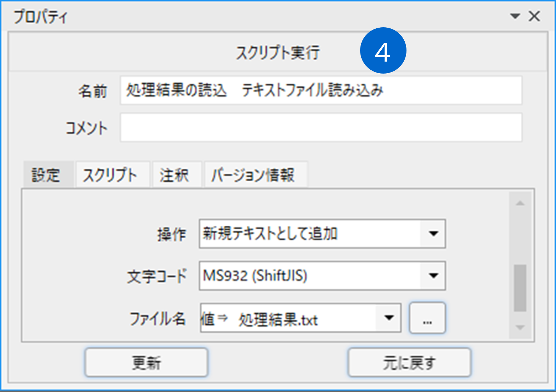The width and height of the screenshot is (556, 392).
Task: Click the settings scrollbar thumb
Action: (520, 288)
